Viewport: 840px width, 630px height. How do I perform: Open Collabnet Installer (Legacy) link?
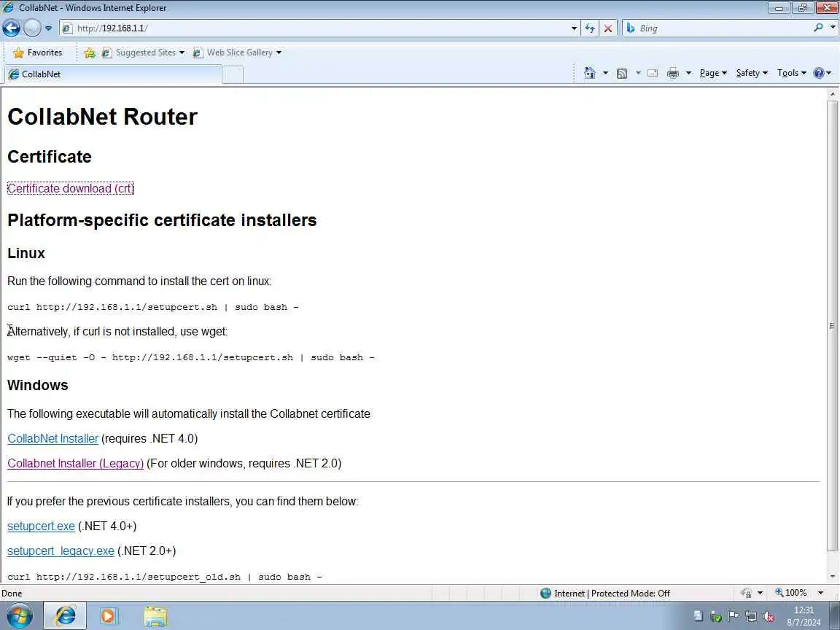(x=76, y=464)
